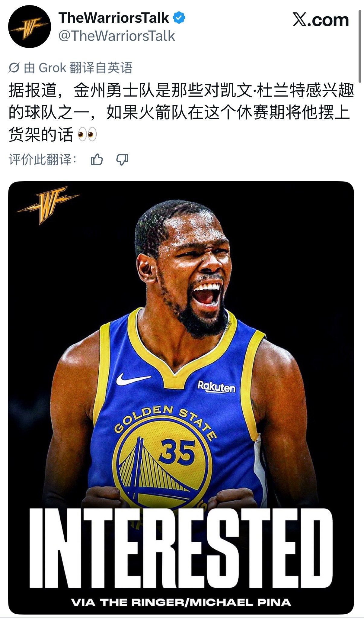Image resolution: width=364 pixels, height=623 pixels.
Task: Tap the thumbs up translation rating
Action: [97, 159]
